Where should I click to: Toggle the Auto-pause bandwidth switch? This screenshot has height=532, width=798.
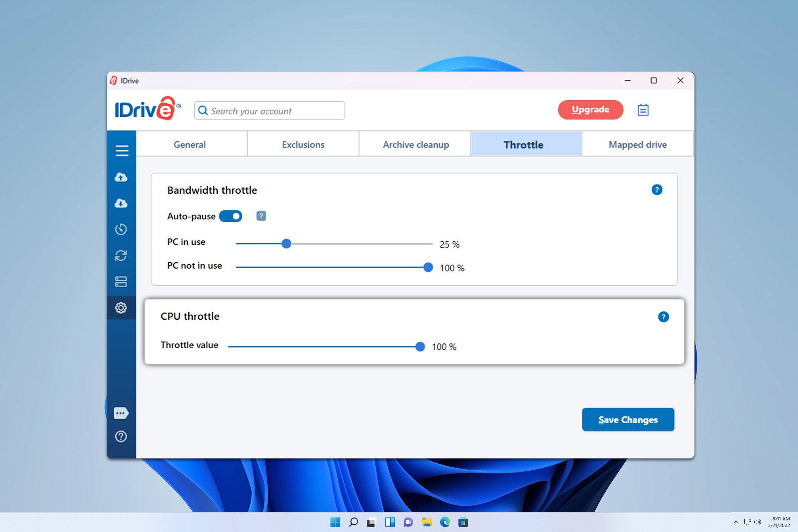tap(231, 216)
